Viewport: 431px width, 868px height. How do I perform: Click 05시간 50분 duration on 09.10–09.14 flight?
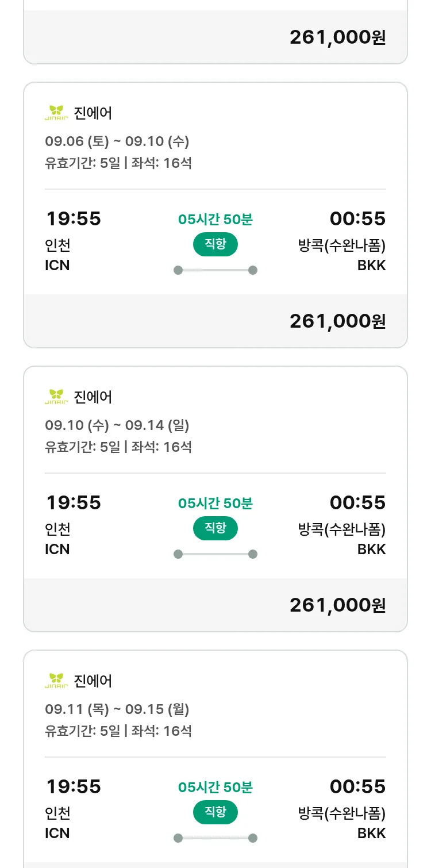pos(215,504)
